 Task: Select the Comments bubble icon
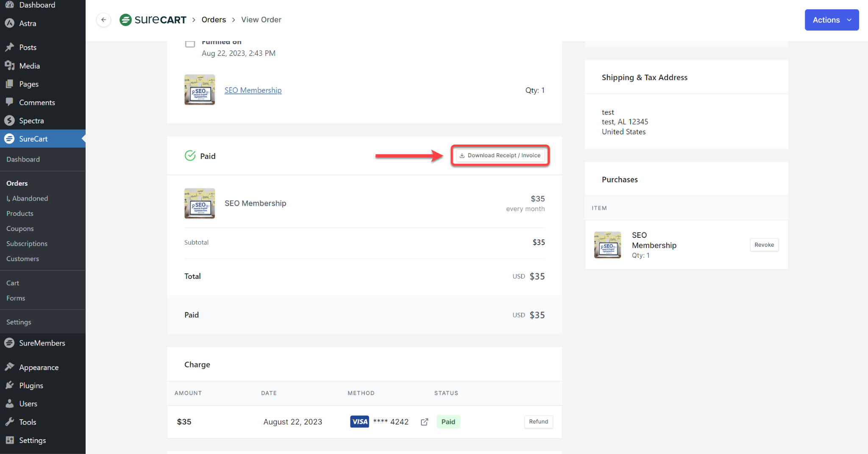(9, 102)
